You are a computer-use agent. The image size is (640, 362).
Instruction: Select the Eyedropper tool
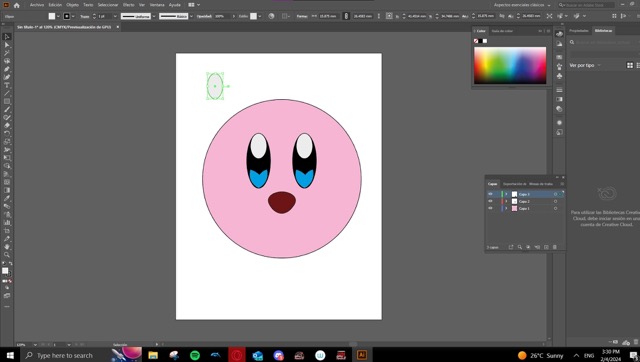7,198
